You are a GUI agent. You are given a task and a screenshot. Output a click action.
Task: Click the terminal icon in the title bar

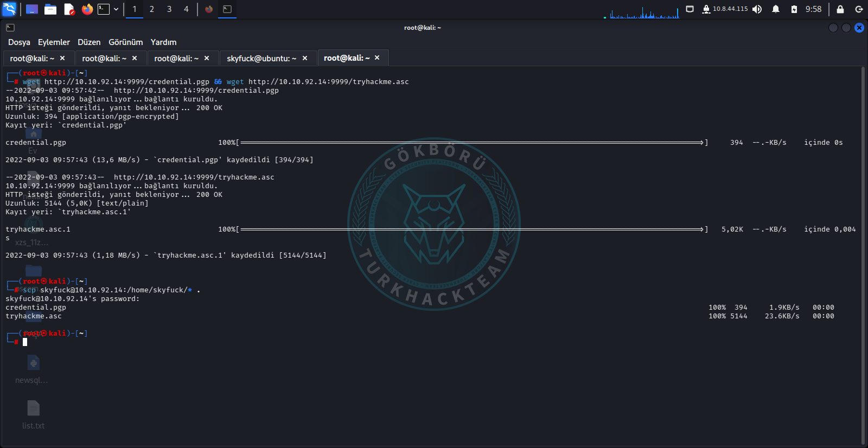click(10, 28)
